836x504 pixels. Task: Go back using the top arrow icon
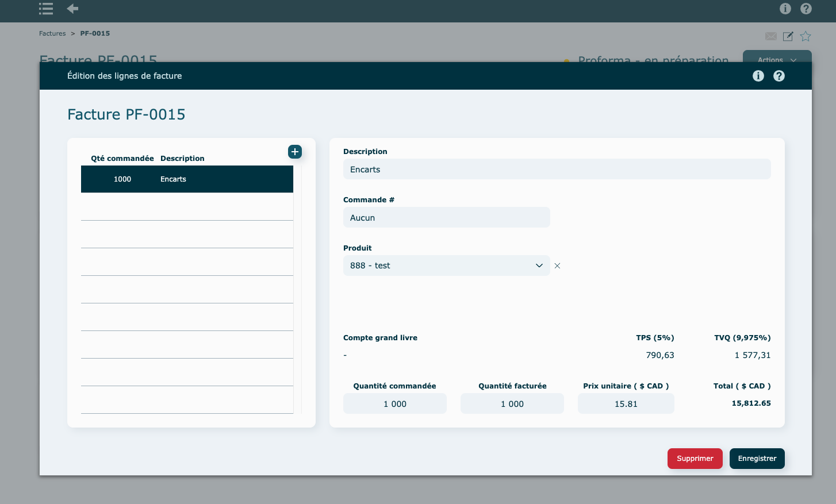coord(72,9)
